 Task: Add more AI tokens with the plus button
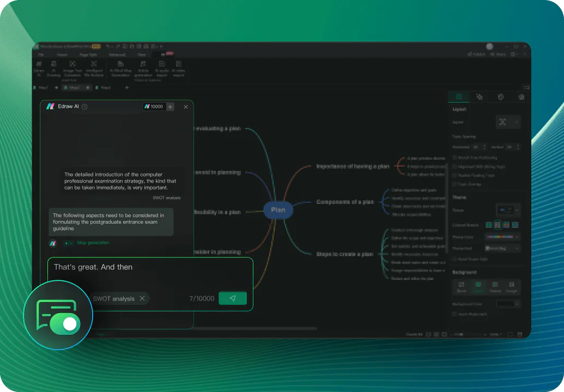tap(171, 107)
